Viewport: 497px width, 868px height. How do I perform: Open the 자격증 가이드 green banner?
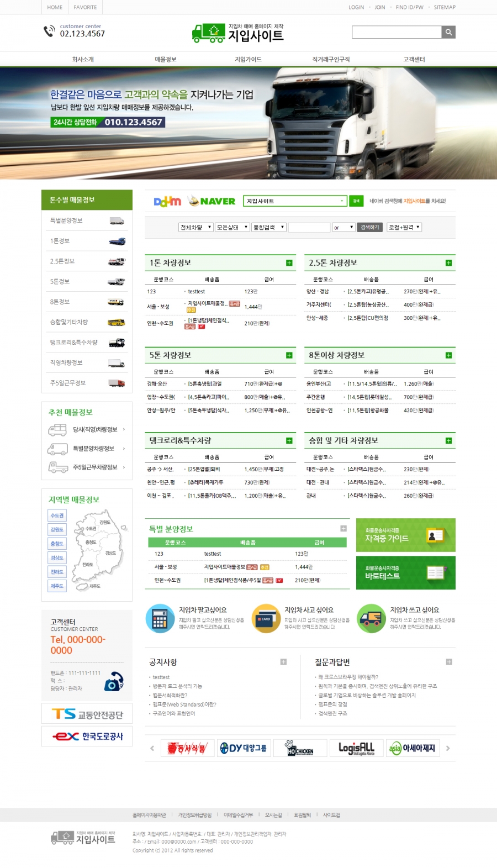pyautogui.click(x=405, y=535)
